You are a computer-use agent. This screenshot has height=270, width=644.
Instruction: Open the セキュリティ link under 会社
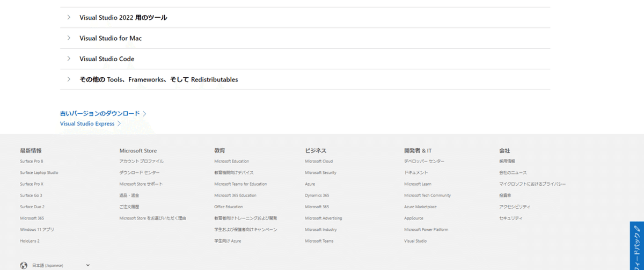(511, 218)
